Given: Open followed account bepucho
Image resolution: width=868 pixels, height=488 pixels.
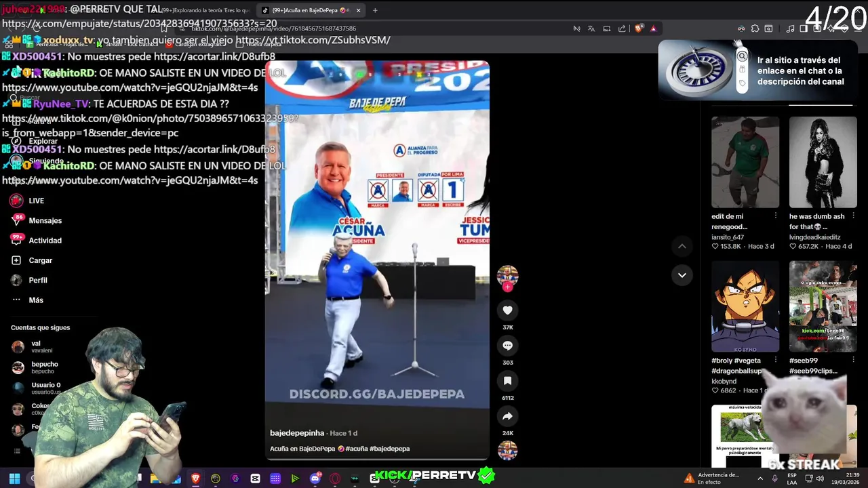Looking at the screenshot, I should click(x=35, y=367).
